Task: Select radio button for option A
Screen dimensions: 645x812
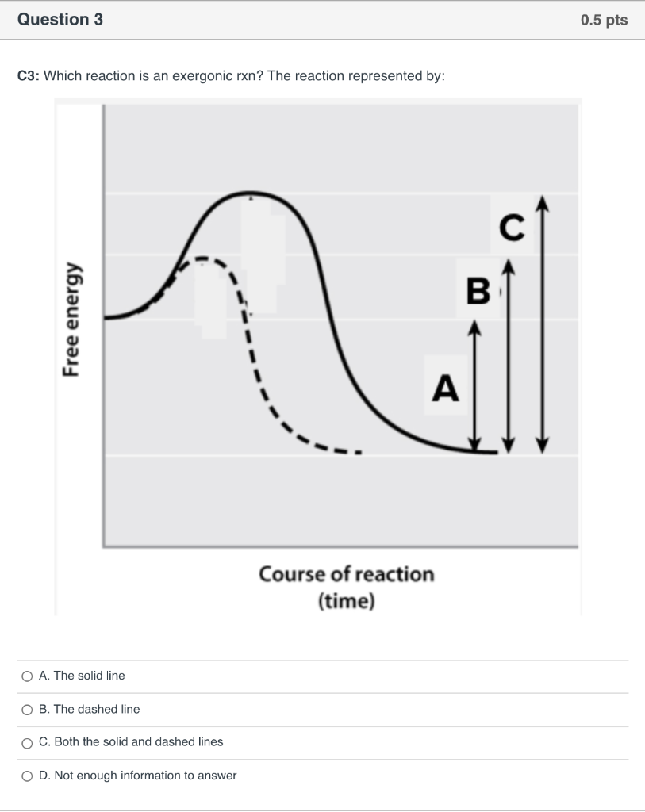Action: pos(26,676)
